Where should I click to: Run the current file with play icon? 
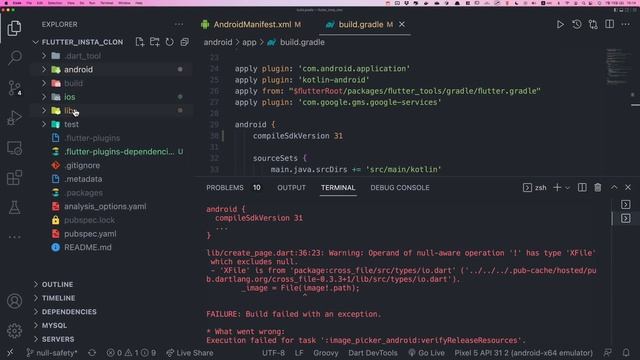coord(560,24)
